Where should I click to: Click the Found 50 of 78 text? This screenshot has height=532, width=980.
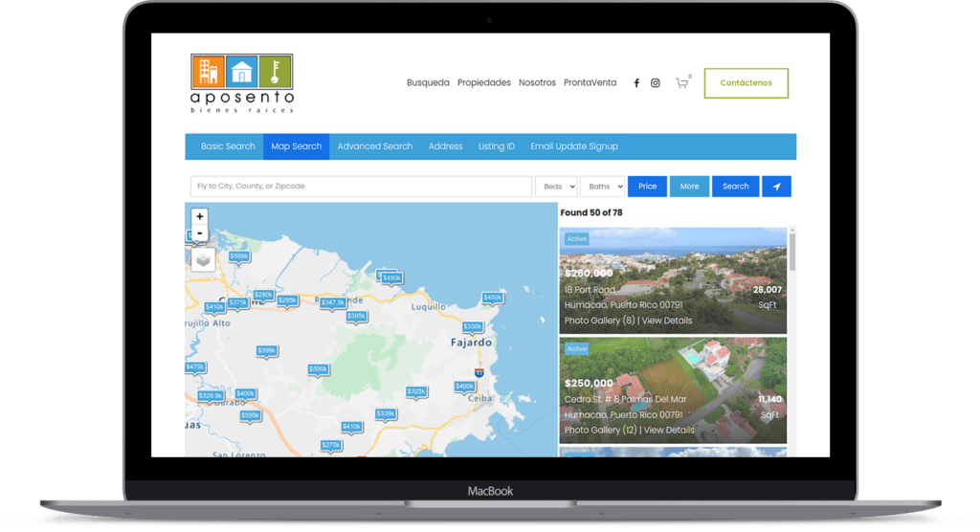point(591,212)
